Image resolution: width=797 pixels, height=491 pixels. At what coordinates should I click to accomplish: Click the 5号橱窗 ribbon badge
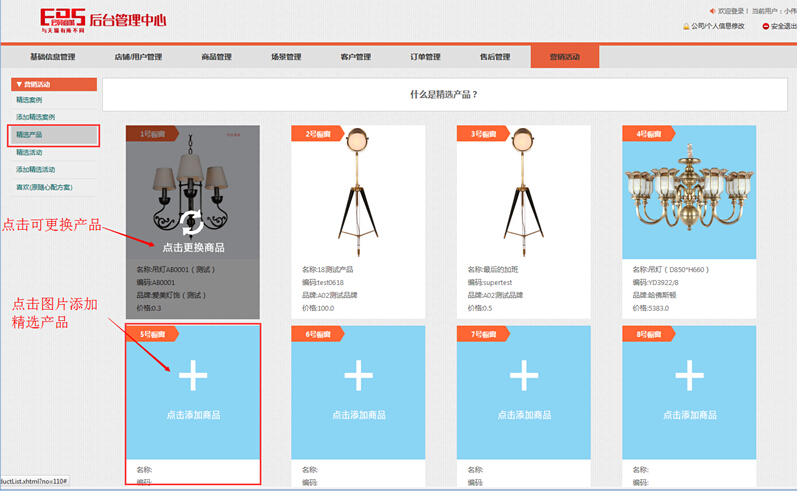click(x=152, y=334)
